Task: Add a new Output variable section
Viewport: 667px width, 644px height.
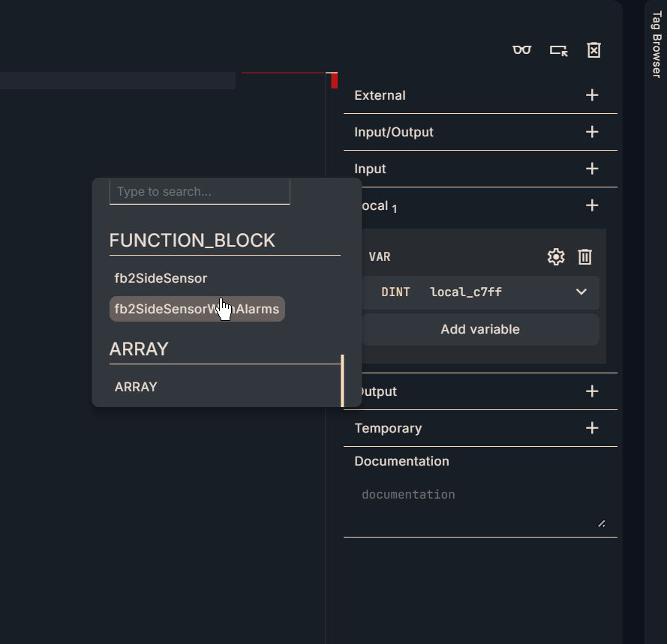Action: (x=592, y=391)
